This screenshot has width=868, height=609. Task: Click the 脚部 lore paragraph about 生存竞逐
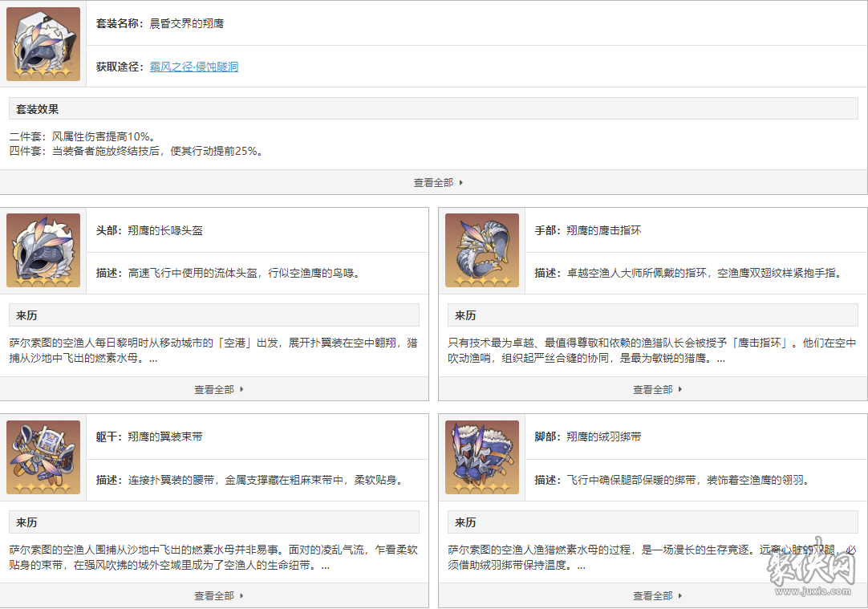(x=652, y=558)
